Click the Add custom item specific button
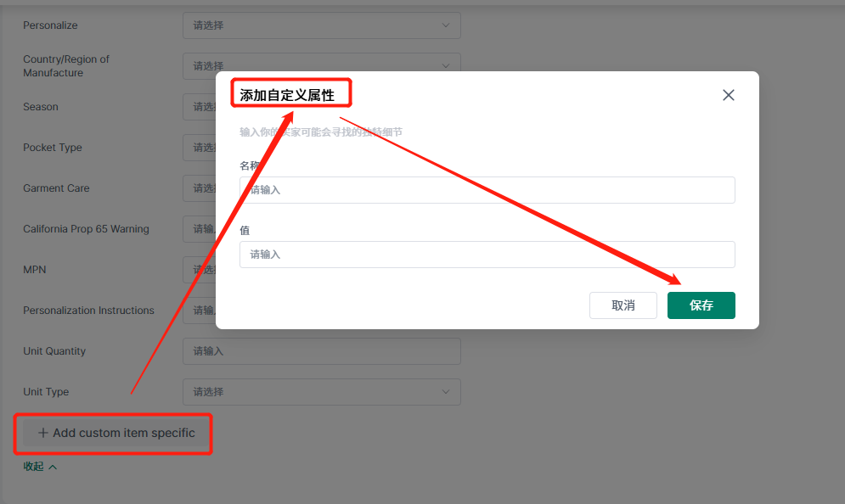This screenshot has height=504, width=845. point(115,433)
